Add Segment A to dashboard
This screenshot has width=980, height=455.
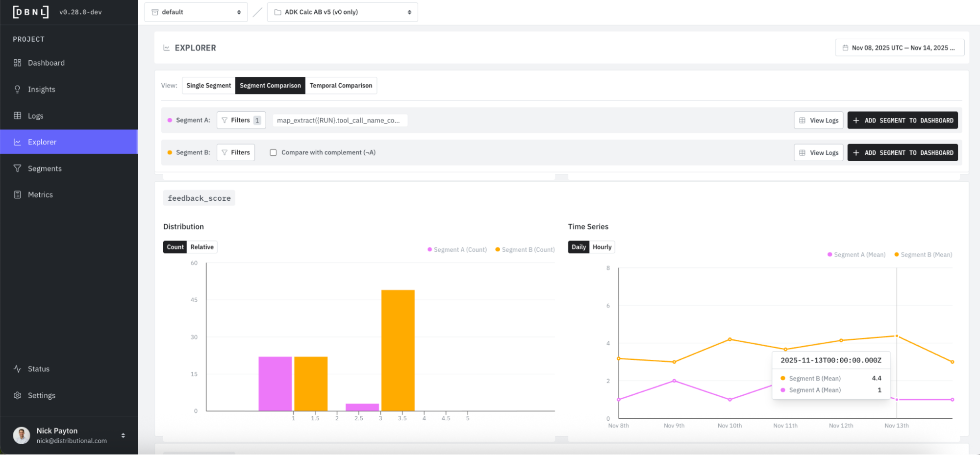click(903, 120)
